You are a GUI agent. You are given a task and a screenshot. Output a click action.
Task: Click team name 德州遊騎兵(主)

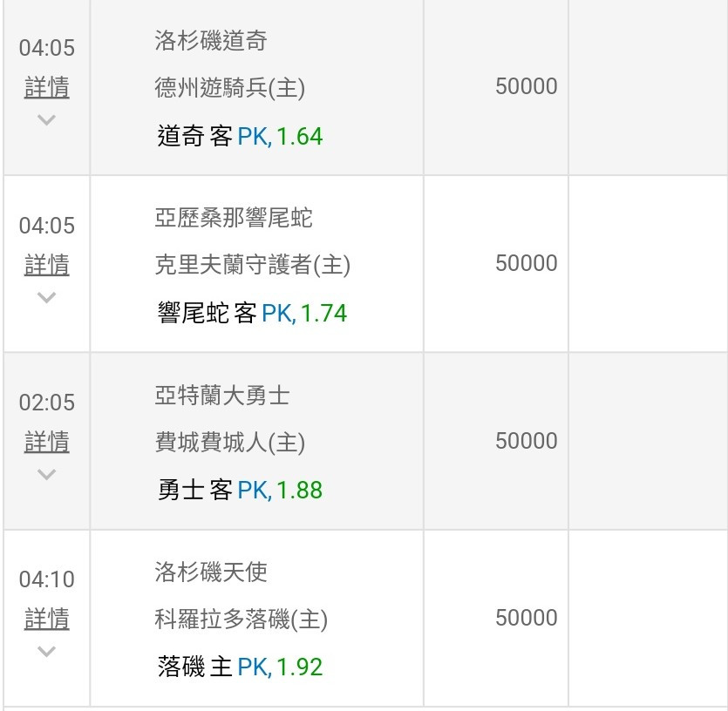(230, 88)
